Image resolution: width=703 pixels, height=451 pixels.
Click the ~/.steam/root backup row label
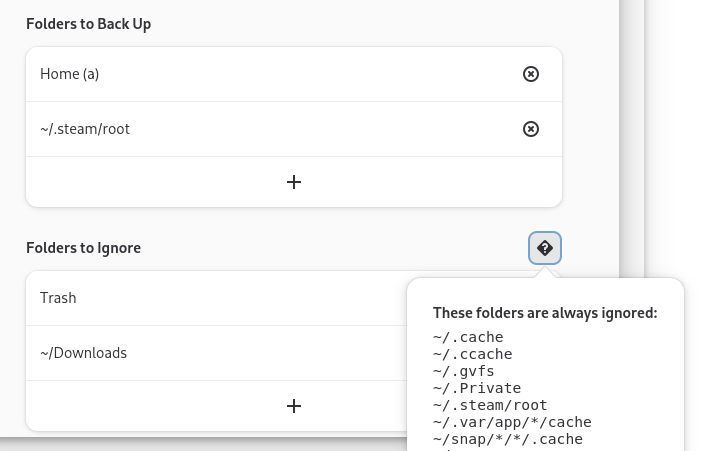(x=85, y=129)
